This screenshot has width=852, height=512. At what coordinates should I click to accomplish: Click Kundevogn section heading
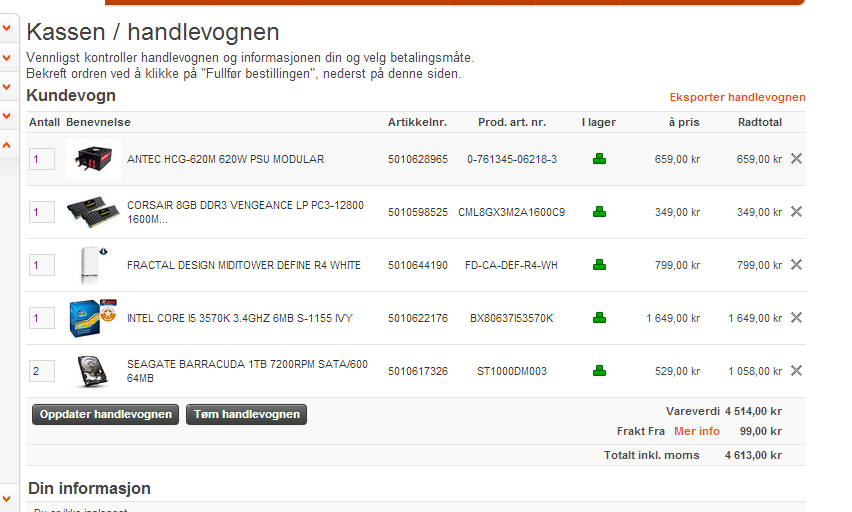[x=71, y=95]
